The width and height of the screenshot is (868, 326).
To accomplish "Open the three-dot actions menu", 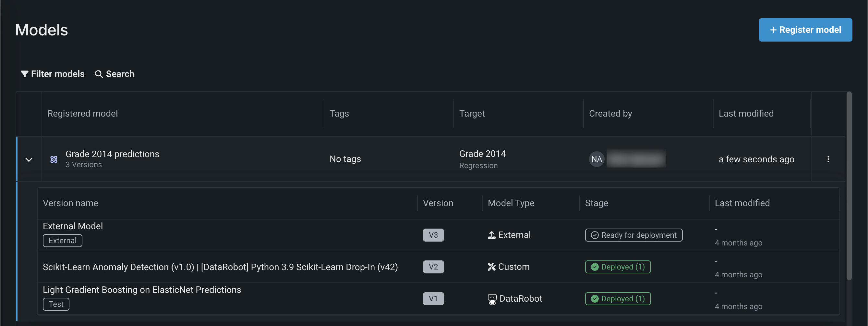I will click(x=828, y=159).
